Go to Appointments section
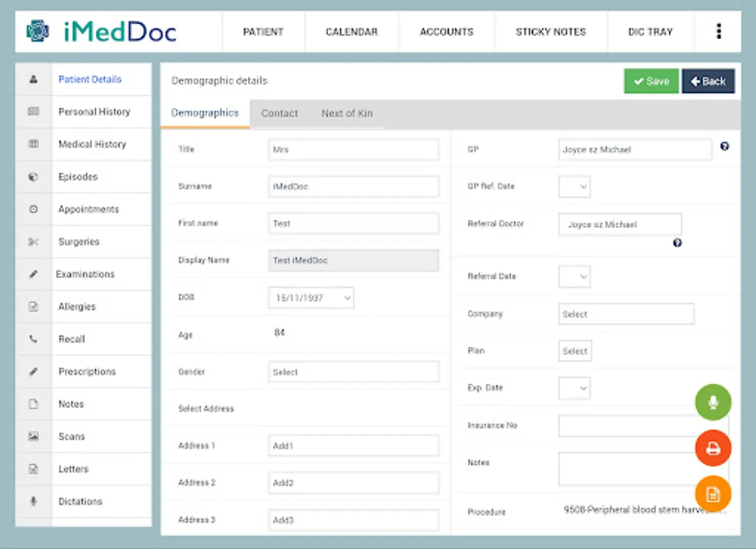The width and height of the screenshot is (756, 549). tap(88, 209)
